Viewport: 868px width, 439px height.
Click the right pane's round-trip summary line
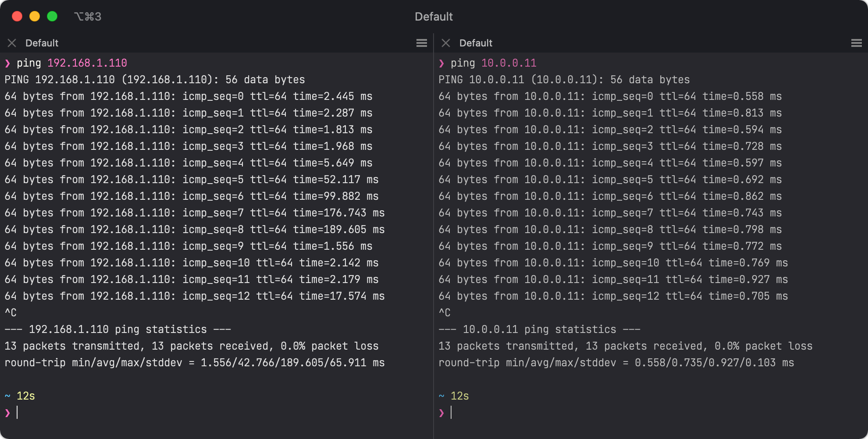(616, 363)
